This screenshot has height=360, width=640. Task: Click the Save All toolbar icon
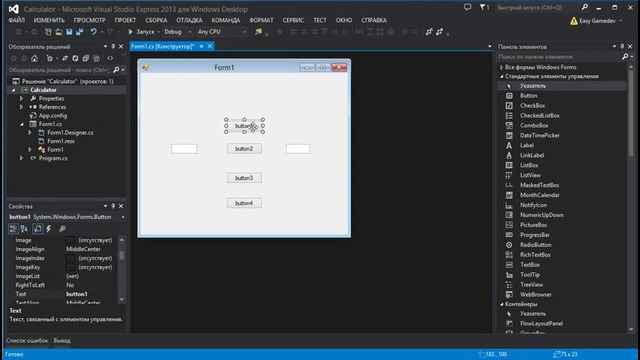80,32
